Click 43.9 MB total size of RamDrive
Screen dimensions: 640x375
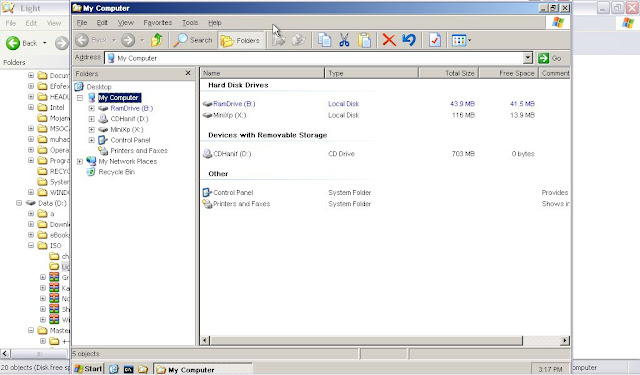(x=462, y=104)
